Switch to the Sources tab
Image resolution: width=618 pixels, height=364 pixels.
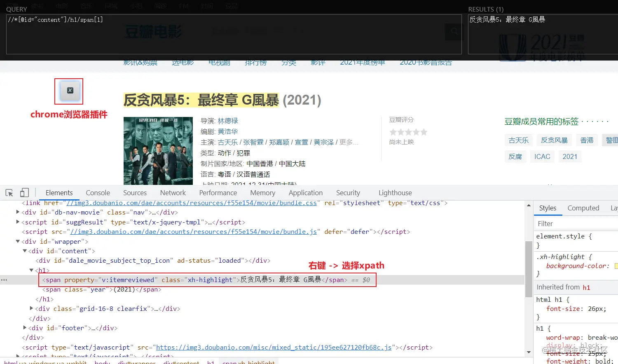tap(135, 193)
